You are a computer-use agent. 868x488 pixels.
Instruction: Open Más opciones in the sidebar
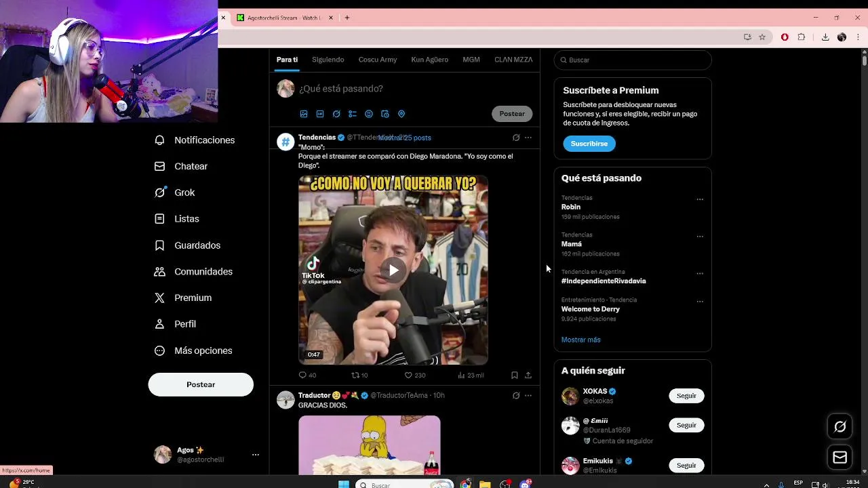(194, 350)
